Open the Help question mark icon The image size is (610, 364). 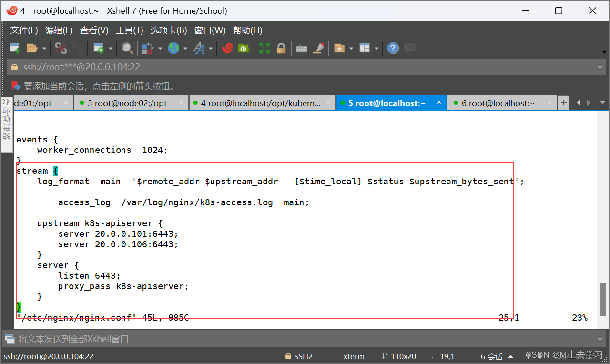point(393,48)
